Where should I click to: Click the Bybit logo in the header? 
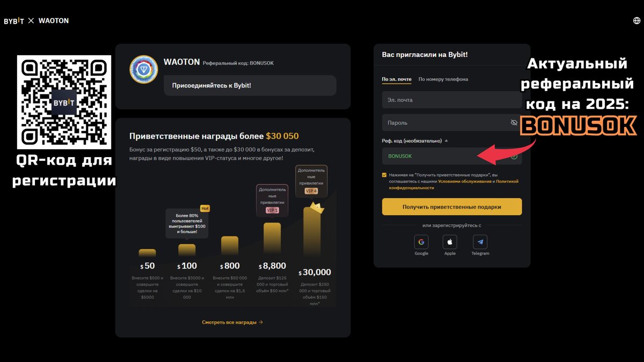coord(14,20)
